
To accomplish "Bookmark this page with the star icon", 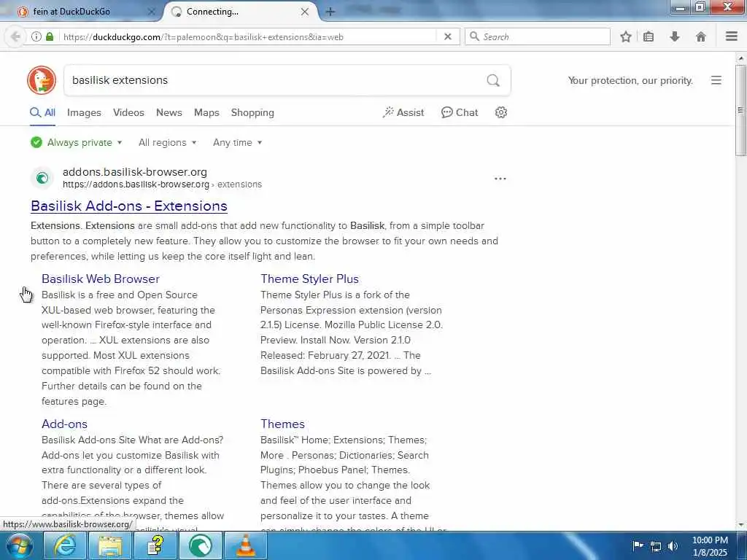I will click(x=626, y=36).
